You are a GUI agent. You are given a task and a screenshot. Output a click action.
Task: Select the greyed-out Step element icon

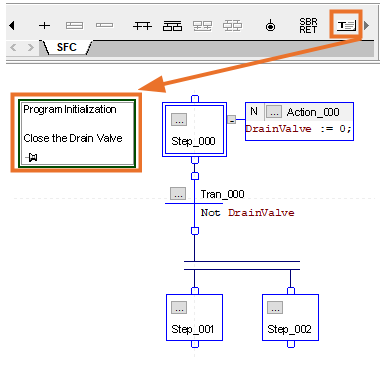point(74,25)
